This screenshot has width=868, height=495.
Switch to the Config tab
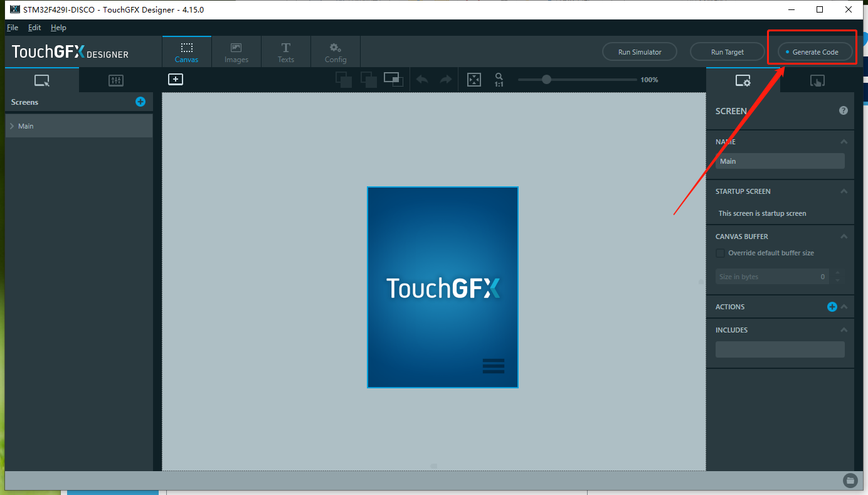pyautogui.click(x=336, y=52)
